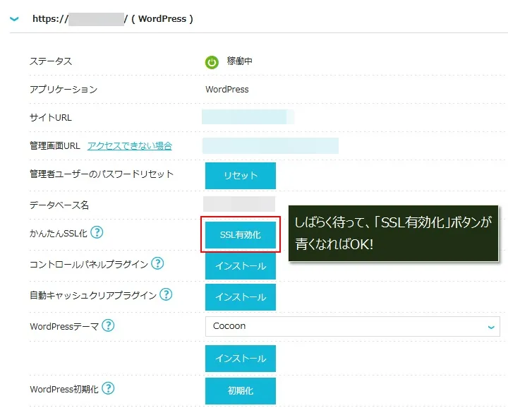
Task: Click the アクセスできない場合 link
Action: [130, 146]
